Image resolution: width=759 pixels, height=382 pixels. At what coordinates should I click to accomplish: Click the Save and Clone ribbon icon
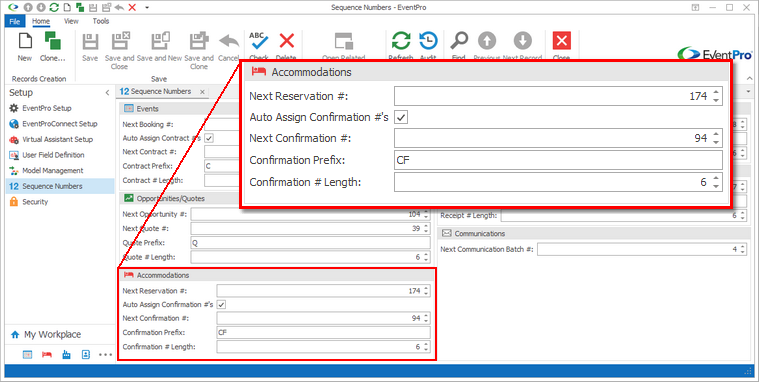pos(198,41)
